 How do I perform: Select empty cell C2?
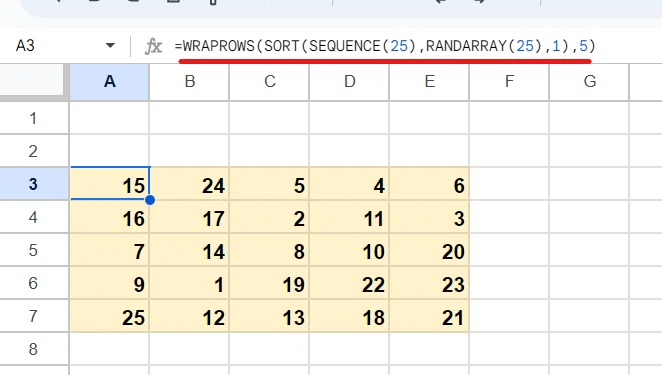click(269, 151)
